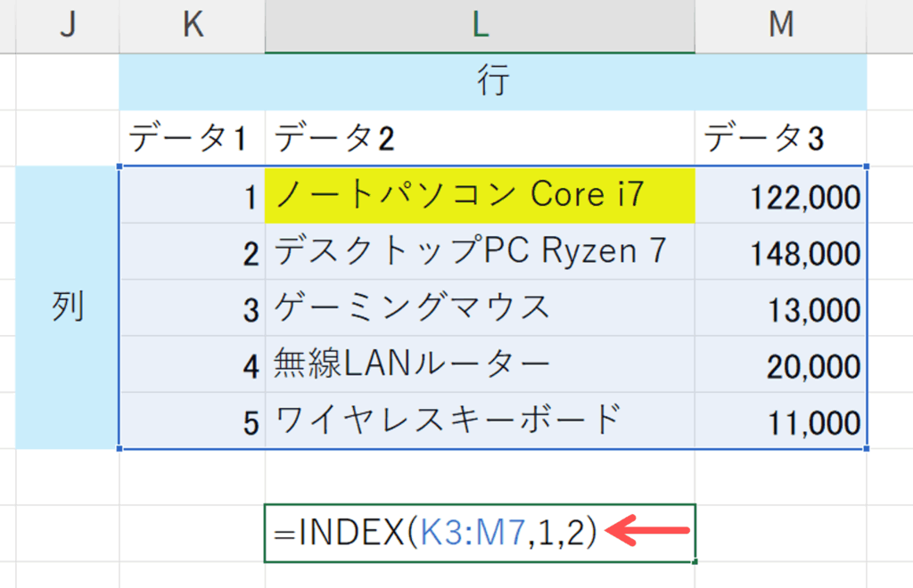
Task: Select the データ1 header cell
Action: tap(192, 138)
